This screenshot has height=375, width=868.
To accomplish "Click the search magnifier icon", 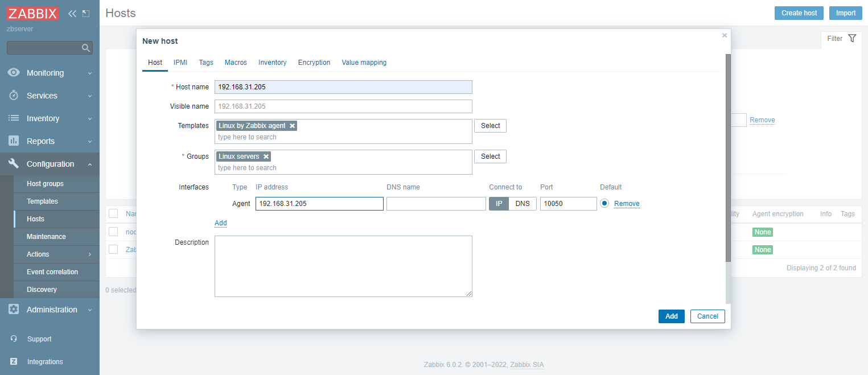I will coord(86,48).
